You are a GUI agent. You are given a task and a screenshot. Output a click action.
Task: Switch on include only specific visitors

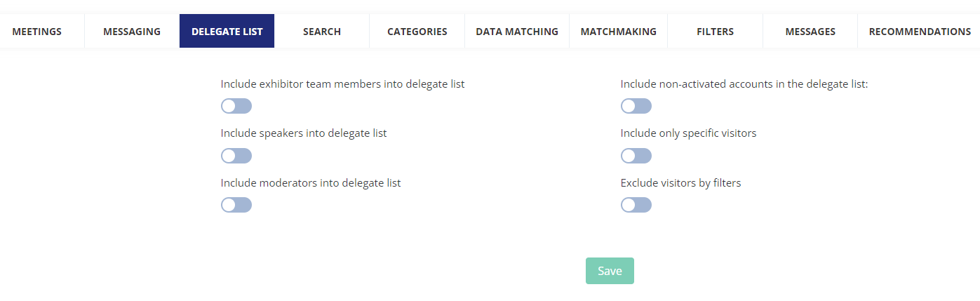[x=636, y=156]
